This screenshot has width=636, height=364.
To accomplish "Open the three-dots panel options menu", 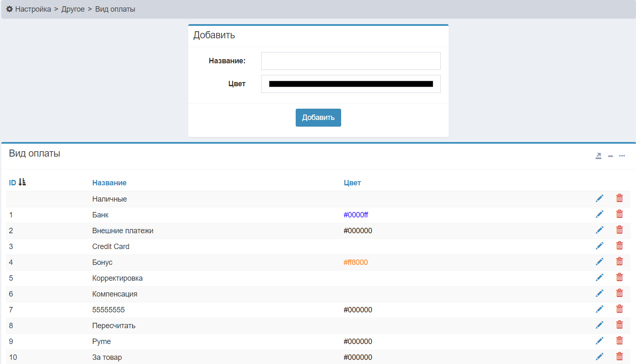I will (x=622, y=156).
